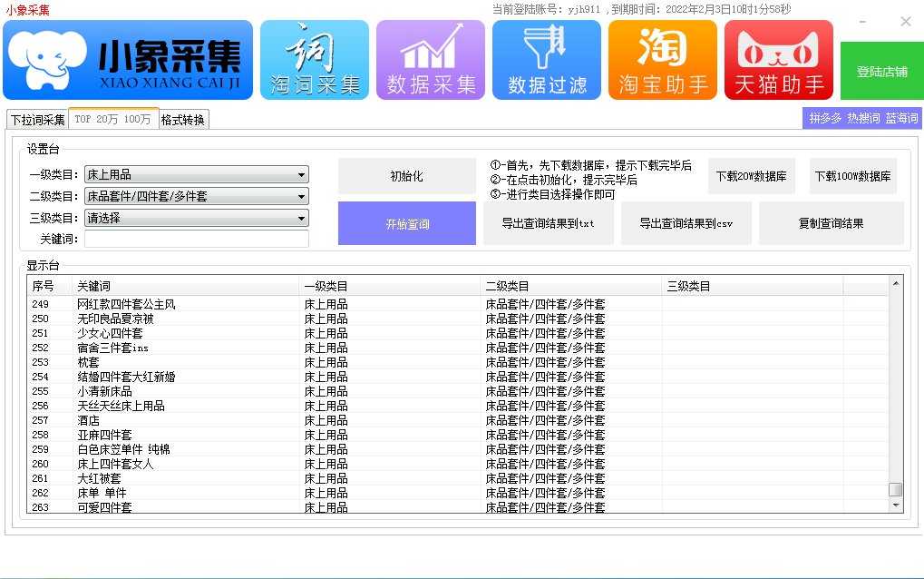Screen dimensions: 924x579
Task: Click the 下载20W数据库 button
Action: tap(752, 176)
